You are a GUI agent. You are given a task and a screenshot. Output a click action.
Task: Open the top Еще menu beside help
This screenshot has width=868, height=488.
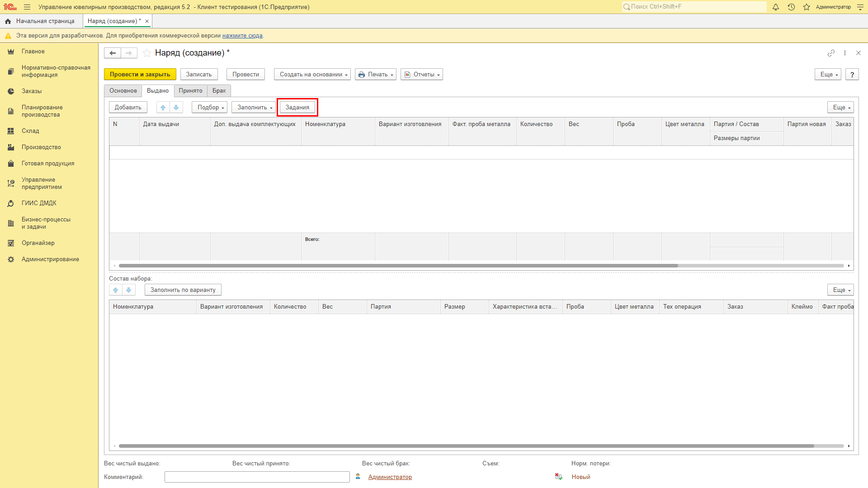pyautogui.click(x=828, y=75)
